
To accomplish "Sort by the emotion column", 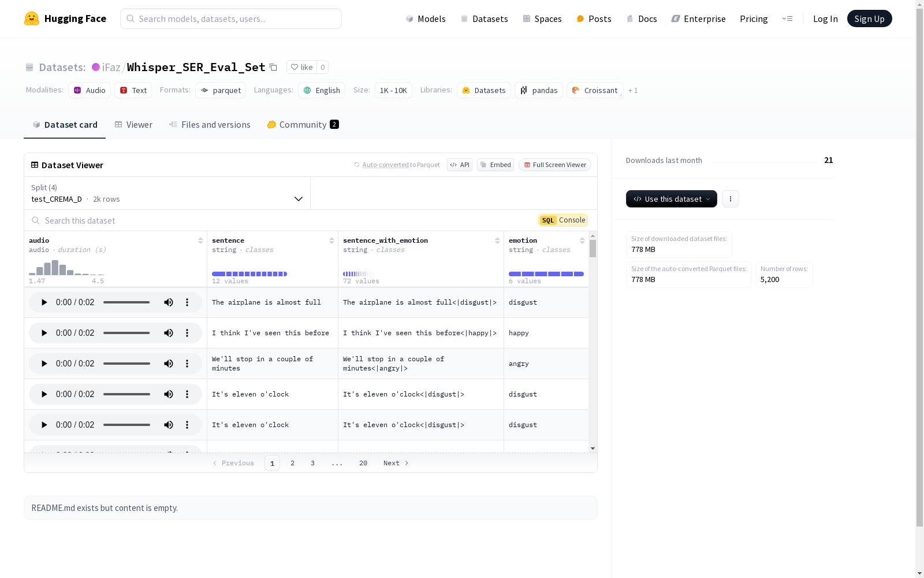I will 582,240.
